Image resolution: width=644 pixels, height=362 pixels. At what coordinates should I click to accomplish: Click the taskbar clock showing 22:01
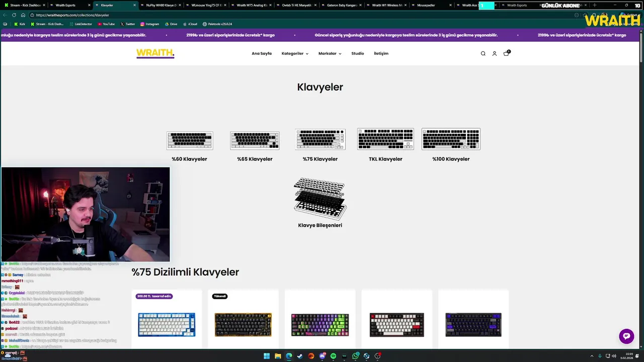coord(627,356)
